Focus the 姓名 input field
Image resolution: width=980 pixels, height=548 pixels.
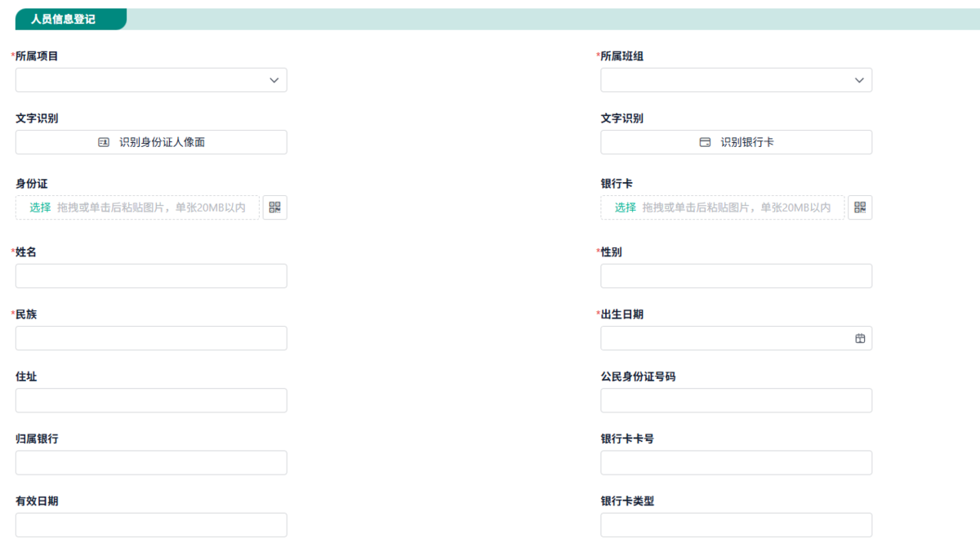[151, 276]
